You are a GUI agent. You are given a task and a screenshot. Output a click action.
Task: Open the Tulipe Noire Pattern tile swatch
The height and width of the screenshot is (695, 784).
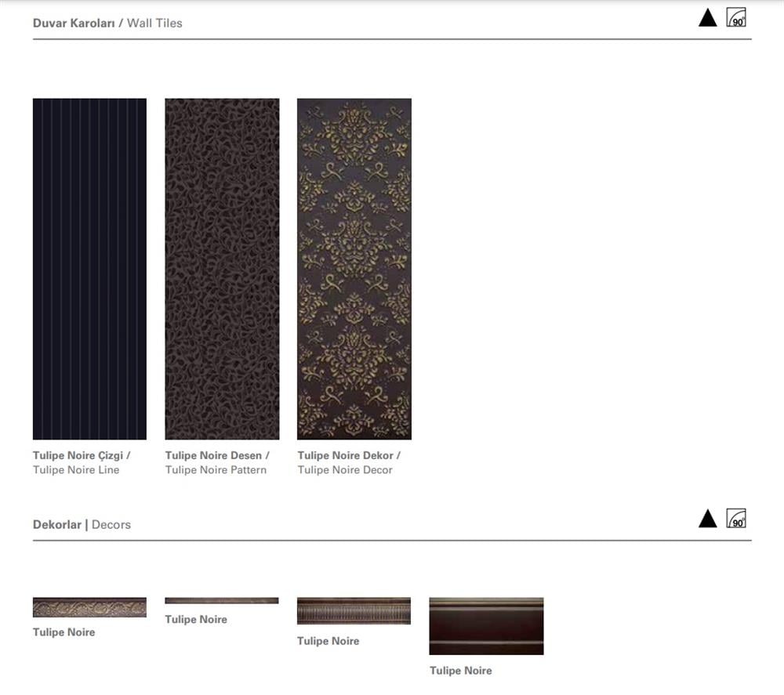pos(221,270)
